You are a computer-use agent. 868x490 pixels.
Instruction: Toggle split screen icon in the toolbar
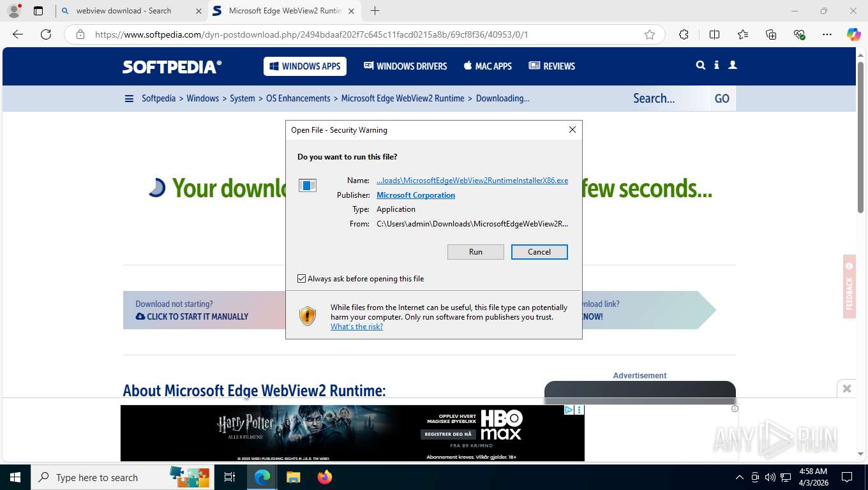click(714, 34)
